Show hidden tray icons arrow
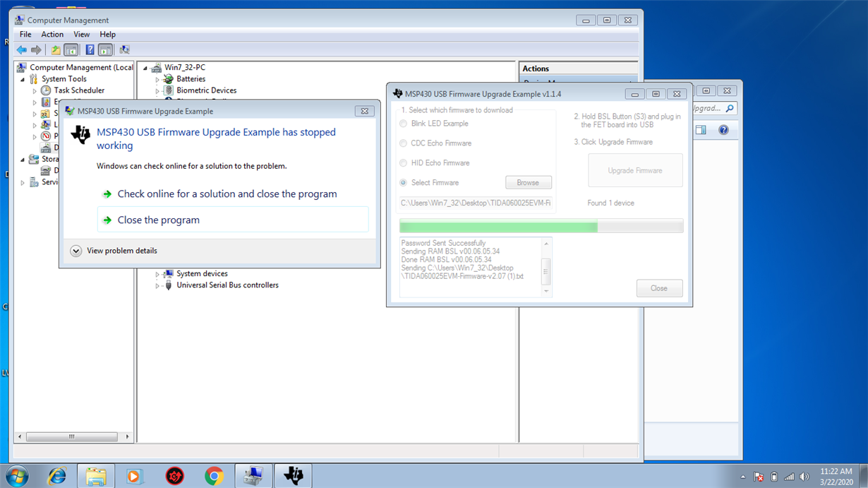Image resolution: width=868 pixels, height=488 pixels. pos(743,477)
